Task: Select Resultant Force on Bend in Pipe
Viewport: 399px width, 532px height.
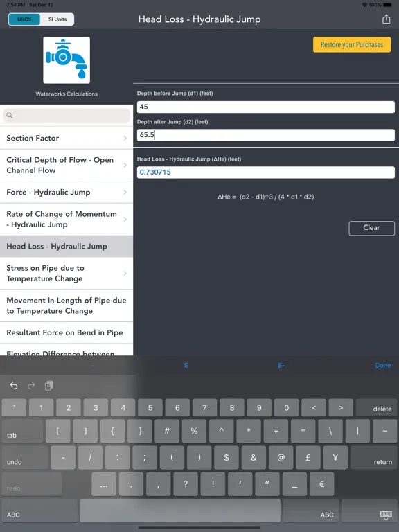Action: (66, 332)
